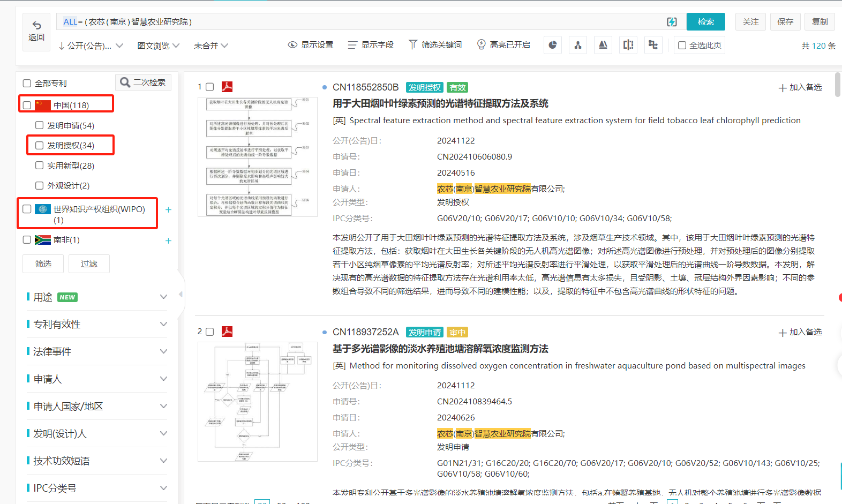Open PDF of patent CN118937252A
The height and width of the screenshot is (504, 842).
coord(227,332)
